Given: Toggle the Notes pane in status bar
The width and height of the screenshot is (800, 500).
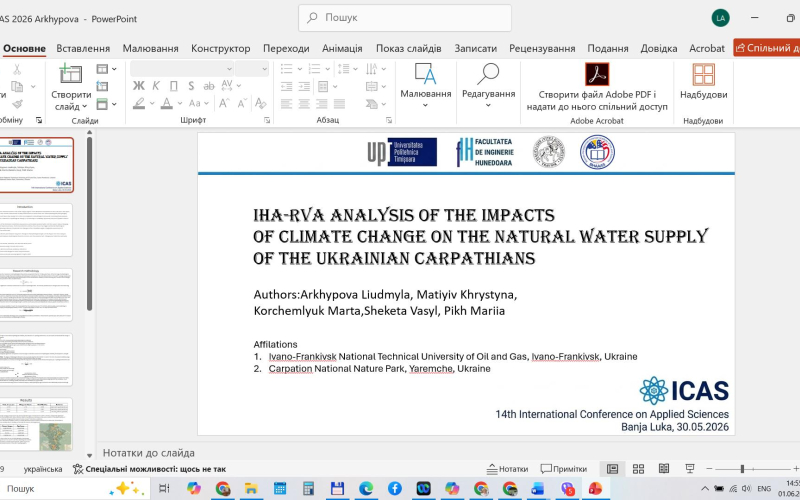Looking at the screenshot, I should coord(507,469).
